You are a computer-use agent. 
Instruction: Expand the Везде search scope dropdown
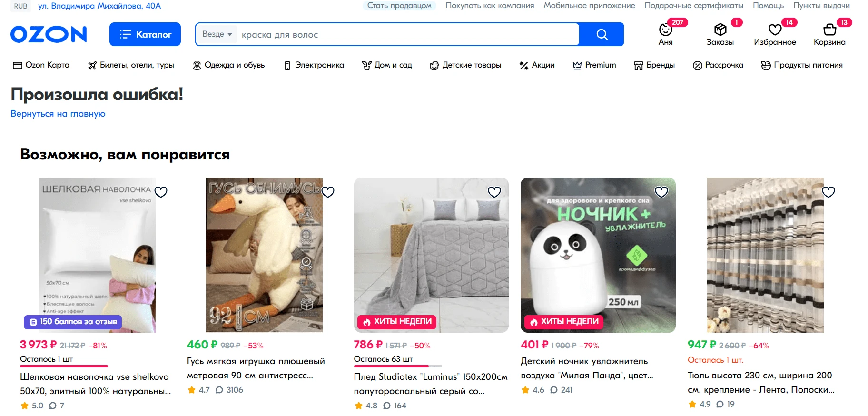(x=217, y=34)
